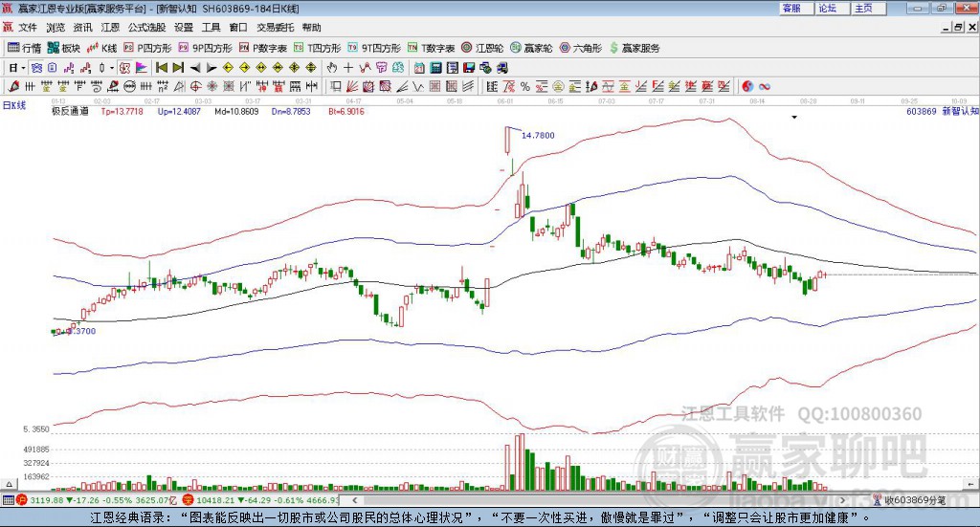Click the 论坛 forum button

click(x=833, y=8)
